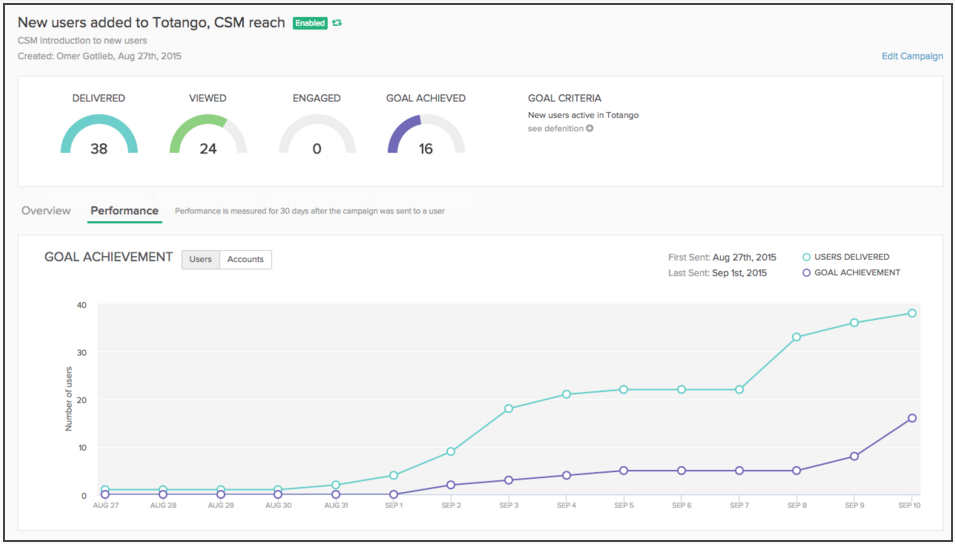This screenshot has height=544, width=955.
Task: Toggle the Users view button
Action: coord(200,259)
